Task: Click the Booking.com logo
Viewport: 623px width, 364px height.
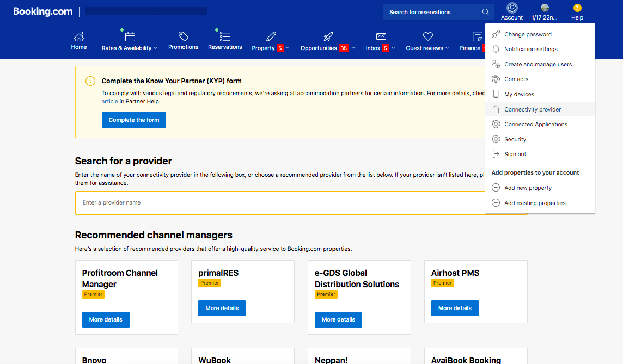Action: point(43,11)
